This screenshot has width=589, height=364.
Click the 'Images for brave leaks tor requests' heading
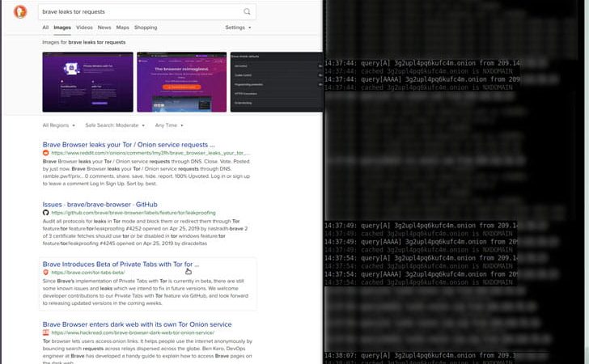84,42
